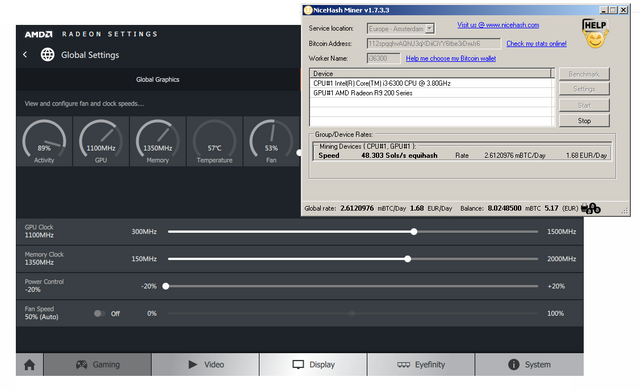Click the Global Settings heading text
Image resolution: width=640 pixels, height=390 pixels.
click(90, 55)
